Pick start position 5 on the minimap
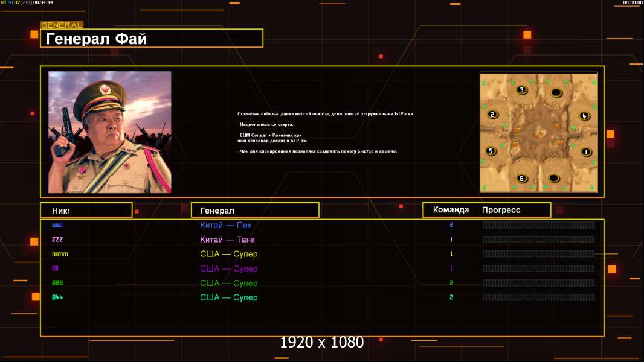This screenshot has width=644, height=362. pyautogui.click(x=491, y=151)
